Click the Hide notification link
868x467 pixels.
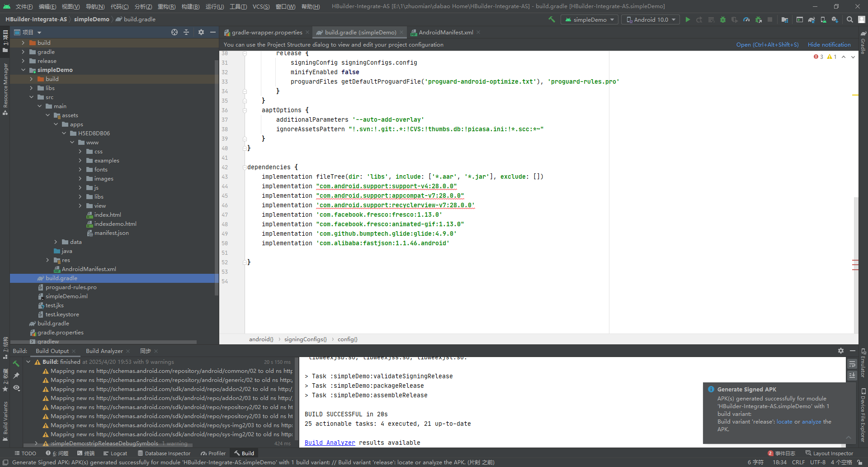pos(829,44)
